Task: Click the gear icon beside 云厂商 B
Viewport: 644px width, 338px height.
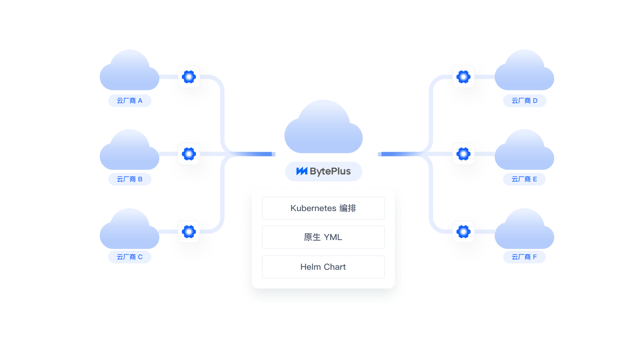Action: pos(189,154)
